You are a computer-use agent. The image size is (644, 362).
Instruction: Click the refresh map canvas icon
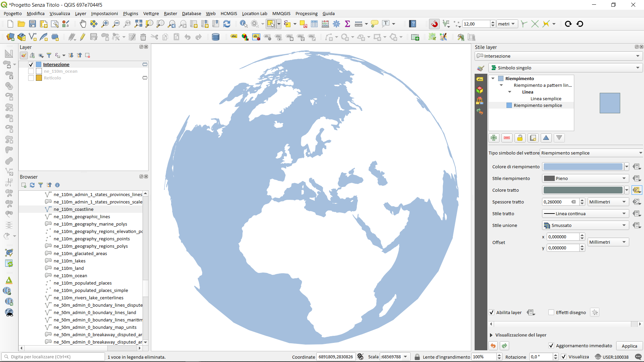227,24
